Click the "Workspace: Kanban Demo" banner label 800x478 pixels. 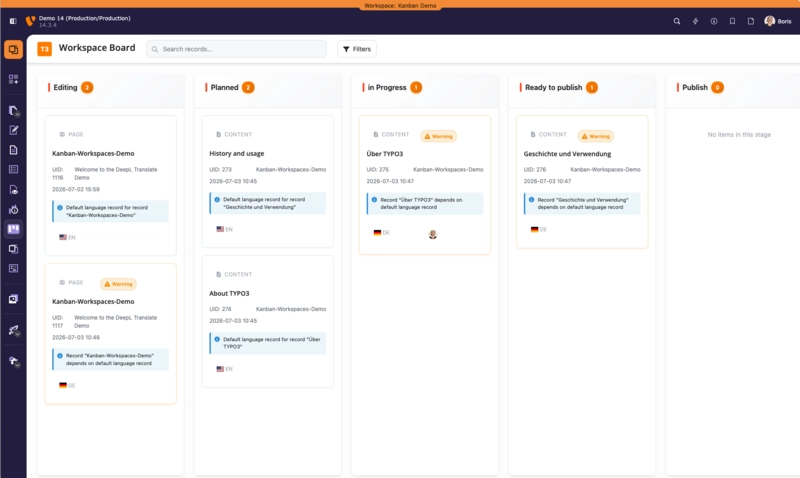(400, 6)
